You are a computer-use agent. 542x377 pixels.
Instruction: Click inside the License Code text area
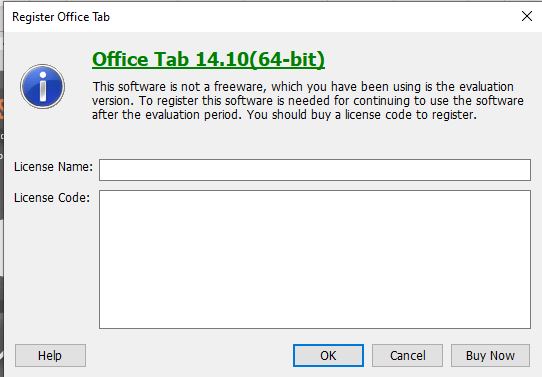pos(315,259)
